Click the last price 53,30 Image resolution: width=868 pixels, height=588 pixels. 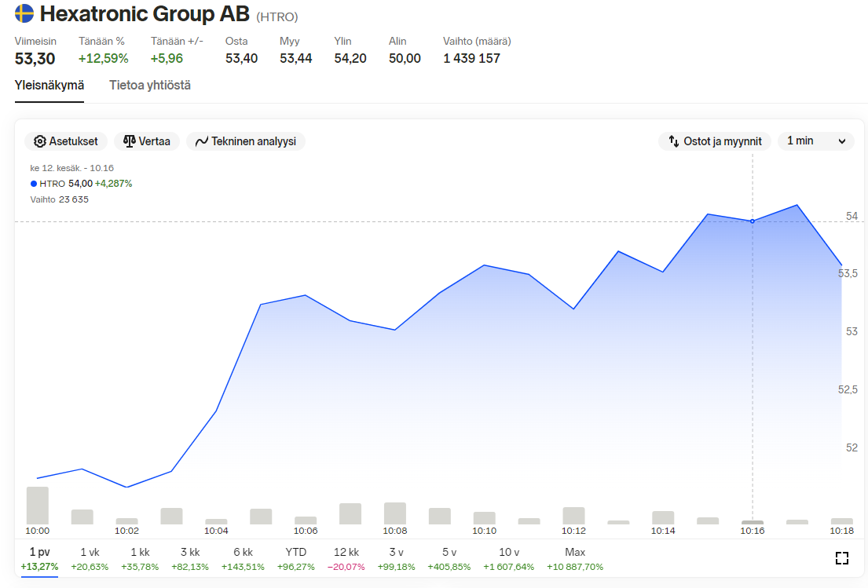pyautogui.click(x=35, y=59)
